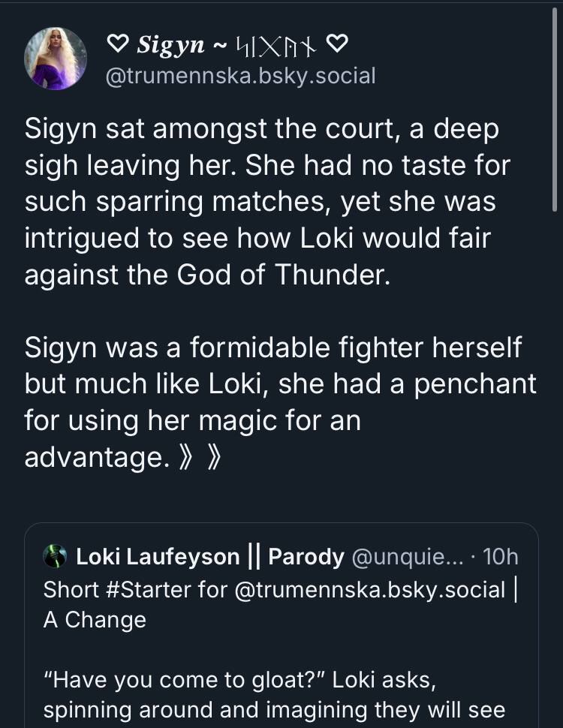Click Loki's small avatar in the quoted post

click(x=56, y=557)
